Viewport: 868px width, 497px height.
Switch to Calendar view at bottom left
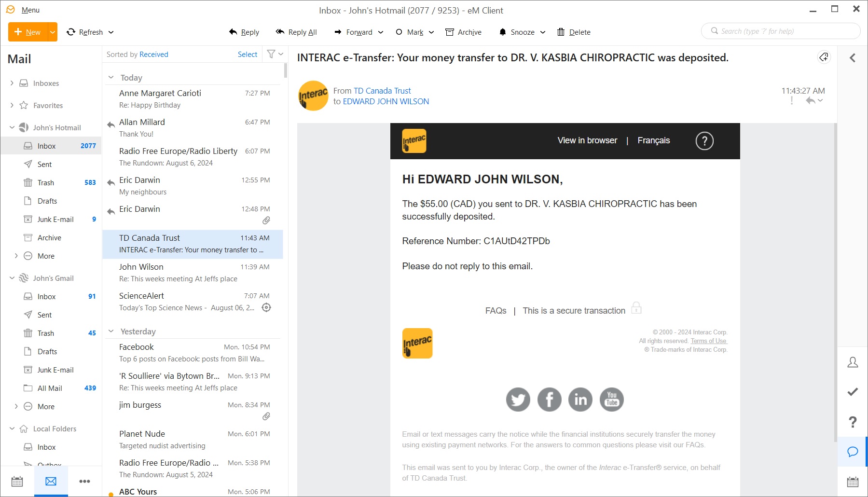click(17, 481)
